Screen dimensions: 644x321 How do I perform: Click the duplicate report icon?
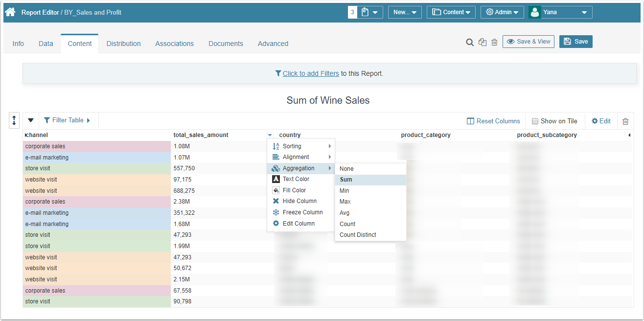pos(483,42)
